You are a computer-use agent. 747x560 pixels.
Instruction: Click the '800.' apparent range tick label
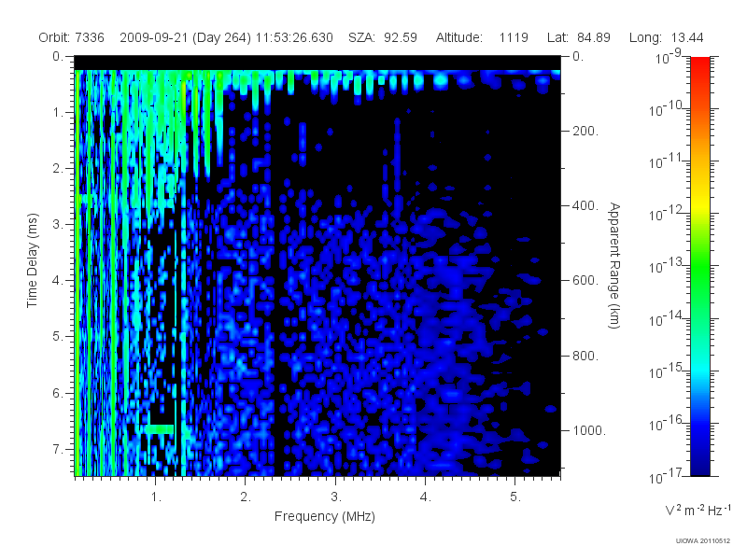point(585,356)
